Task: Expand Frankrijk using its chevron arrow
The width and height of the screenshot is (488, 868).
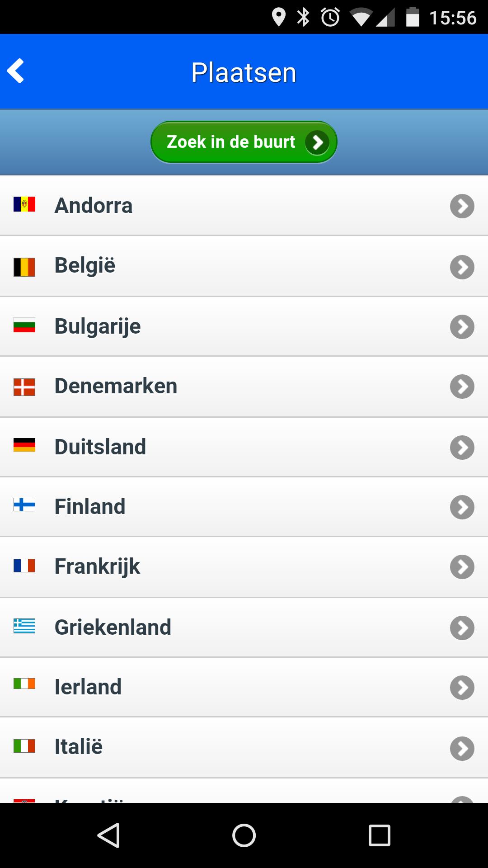Action: point(462,567)
